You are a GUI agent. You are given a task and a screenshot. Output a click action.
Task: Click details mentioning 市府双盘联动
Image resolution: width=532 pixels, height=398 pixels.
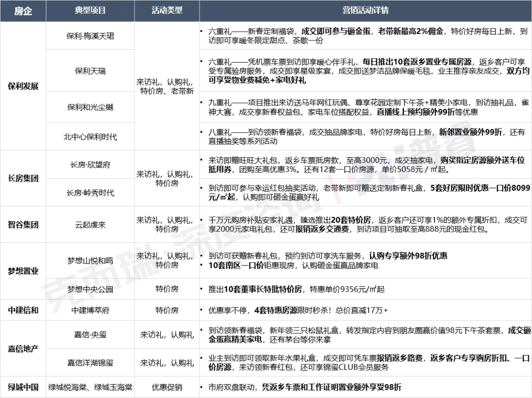(x=366, y=387)
